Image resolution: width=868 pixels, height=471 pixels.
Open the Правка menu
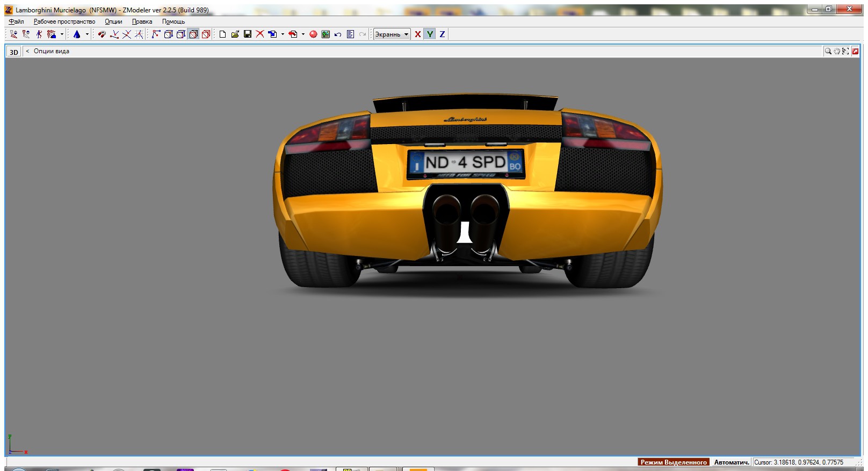[142, 22]
